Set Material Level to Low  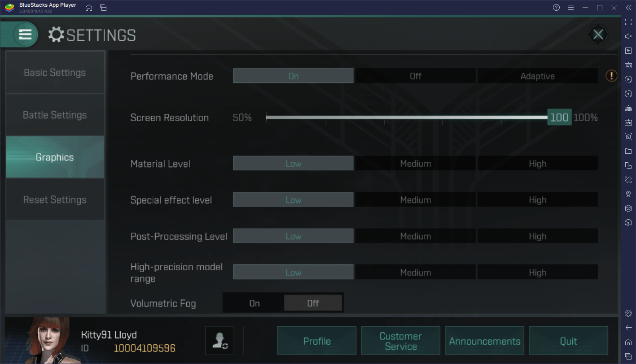tap(293, 164)
